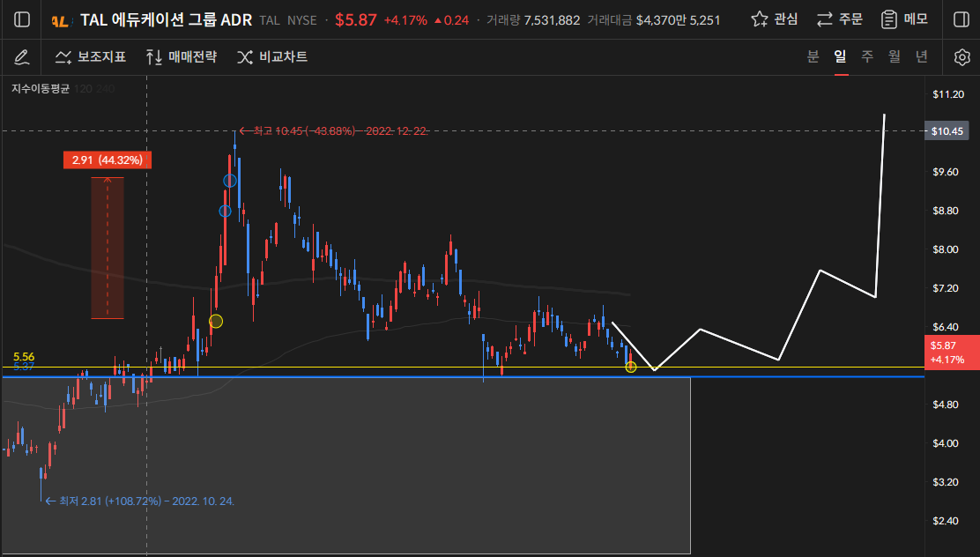Click the header price $5.87
This screenshot has height=557, width=980.
point(356,20)
